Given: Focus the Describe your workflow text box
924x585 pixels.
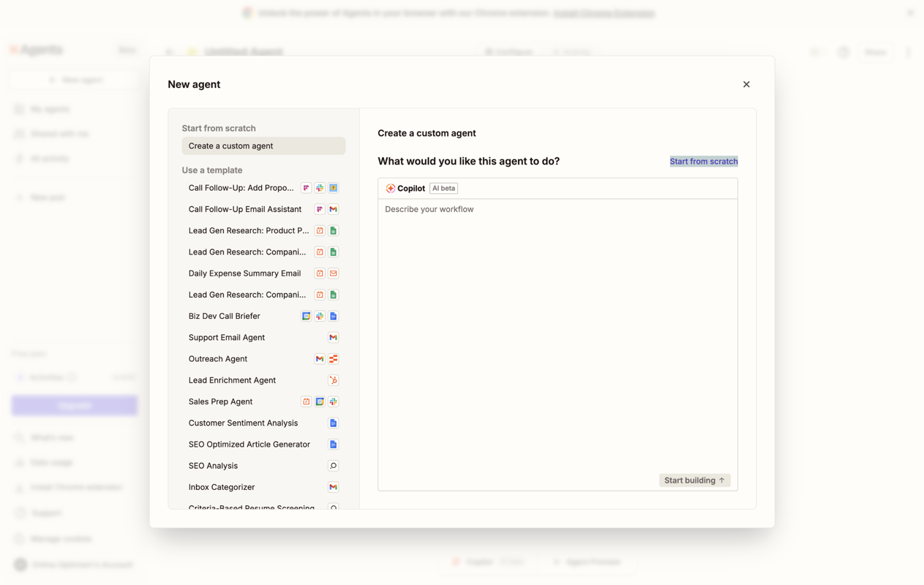Looking at the screenshot, I should pos(557,329).
